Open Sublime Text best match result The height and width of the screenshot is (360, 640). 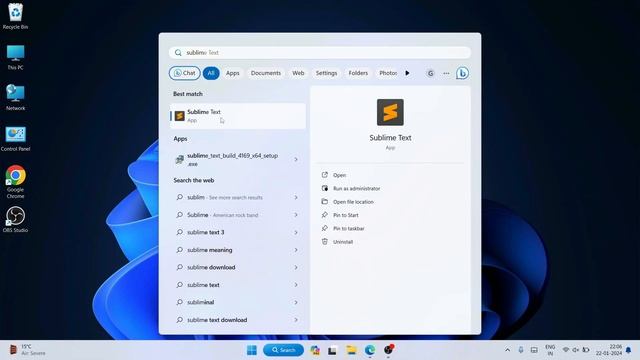[238, 116]
